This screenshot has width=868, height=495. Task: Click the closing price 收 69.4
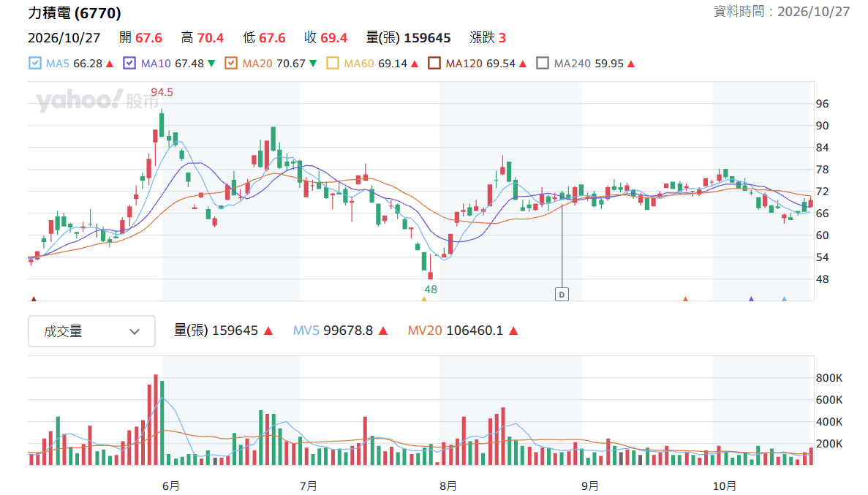tap(326, 37)
